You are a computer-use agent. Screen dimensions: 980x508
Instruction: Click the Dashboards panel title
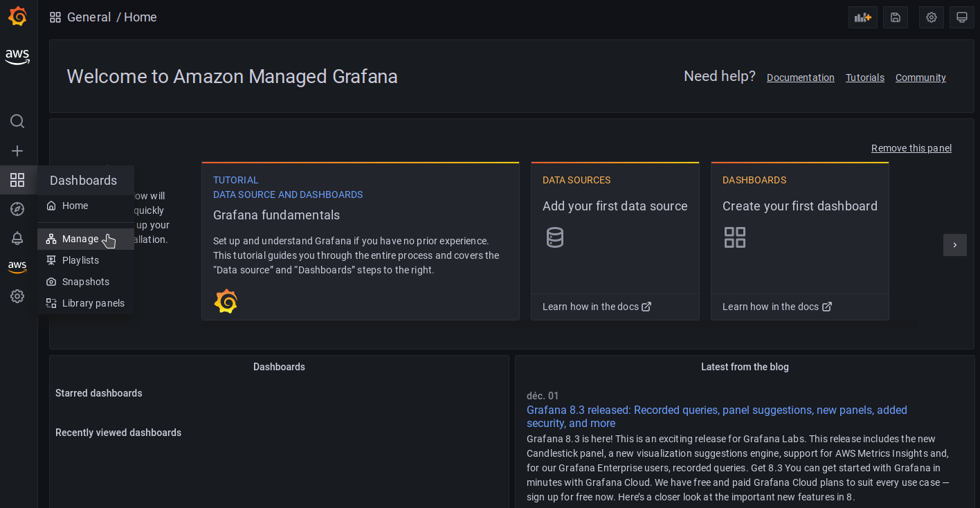[279, 367]
